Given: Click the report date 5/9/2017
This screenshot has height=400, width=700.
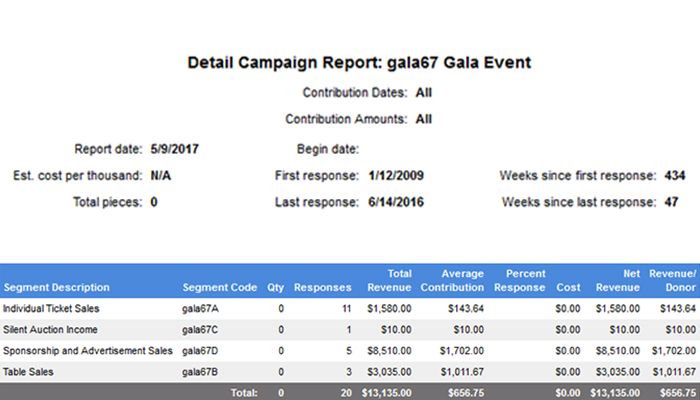Looking at the screenshot, I should (173, 150).
